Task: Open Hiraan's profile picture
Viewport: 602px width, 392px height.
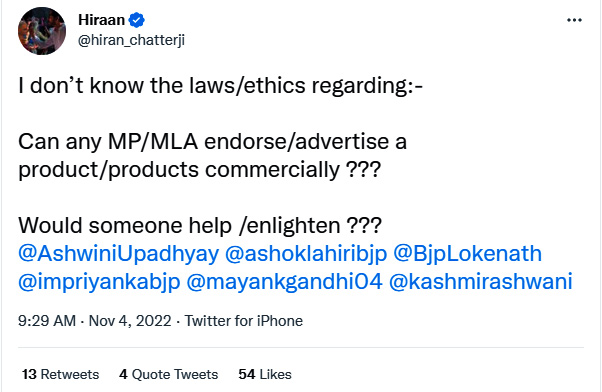Action: [42, 31]
